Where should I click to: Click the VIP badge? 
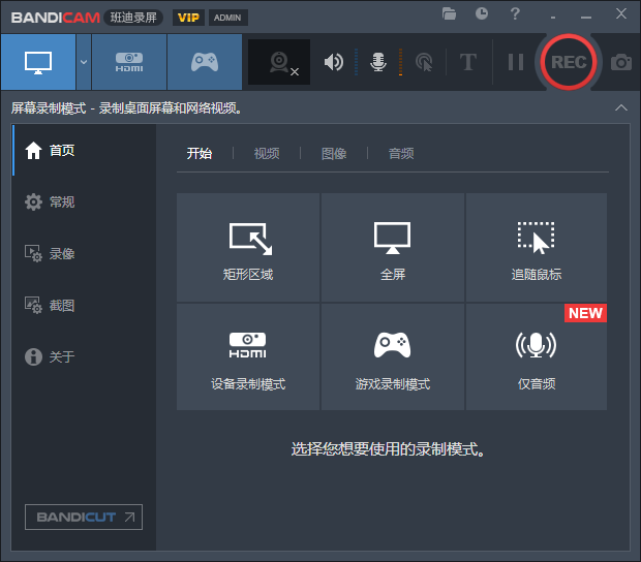click(188, 18)
